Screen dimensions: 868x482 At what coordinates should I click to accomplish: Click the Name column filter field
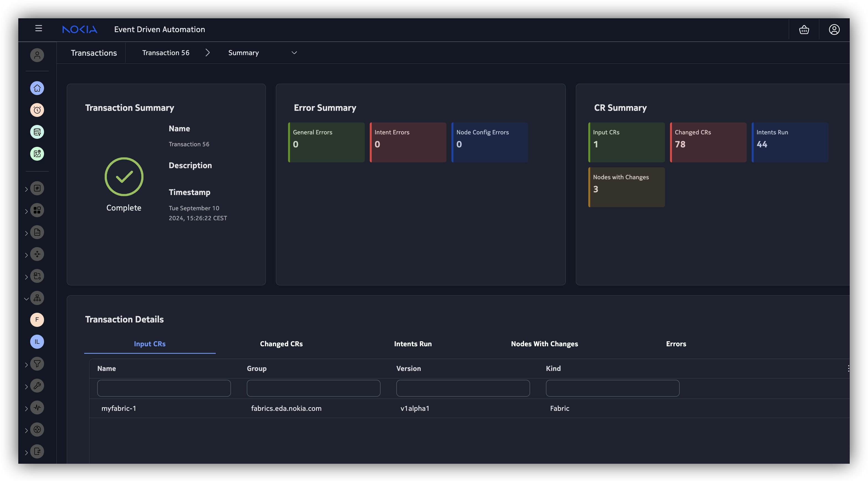tap(164, 388)
